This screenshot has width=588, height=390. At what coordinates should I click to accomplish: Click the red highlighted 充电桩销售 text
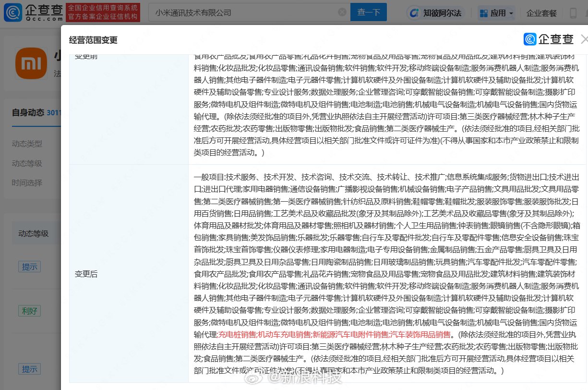237,334
